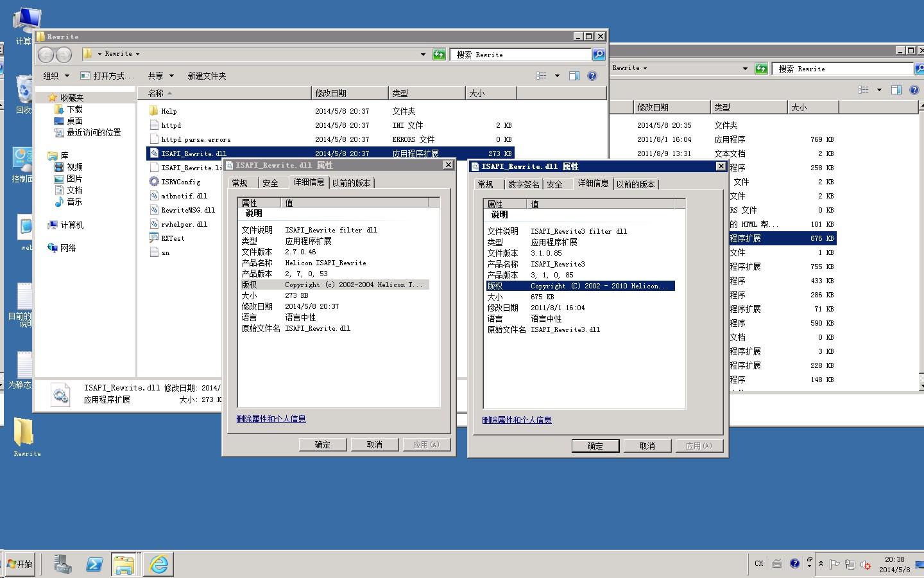Click 取消 in left properties dialog

375,444
